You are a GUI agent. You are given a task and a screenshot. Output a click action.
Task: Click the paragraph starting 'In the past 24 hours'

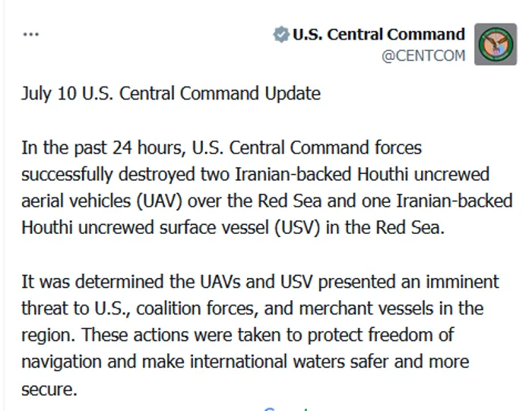point(267,187)
